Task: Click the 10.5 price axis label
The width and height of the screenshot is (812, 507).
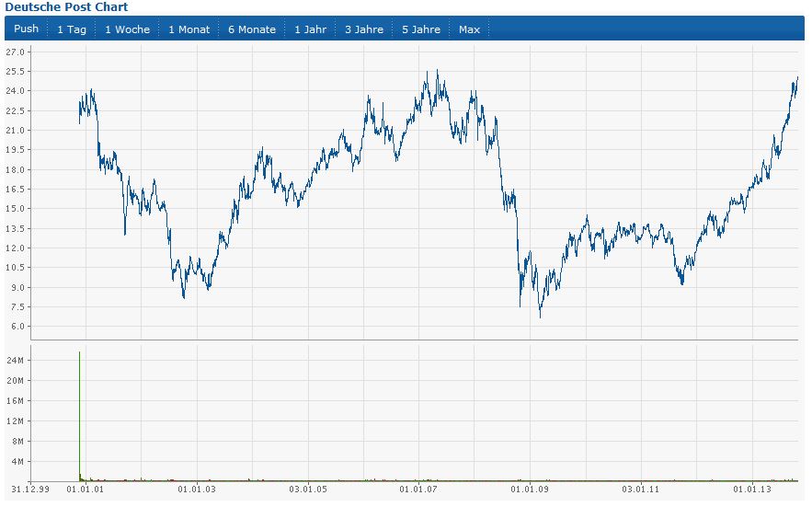Action: point(15,268)
